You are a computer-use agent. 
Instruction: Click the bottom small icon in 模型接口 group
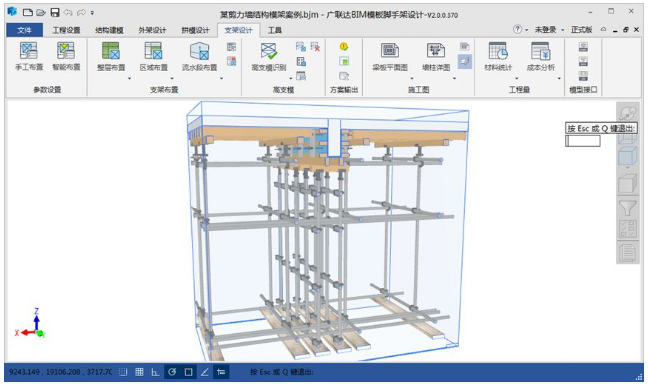[583, 76]
